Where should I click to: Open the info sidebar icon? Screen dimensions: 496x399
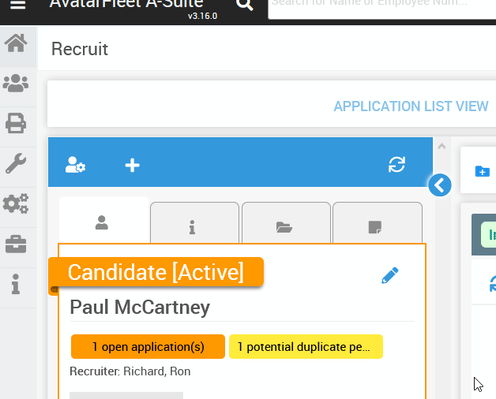16,284
